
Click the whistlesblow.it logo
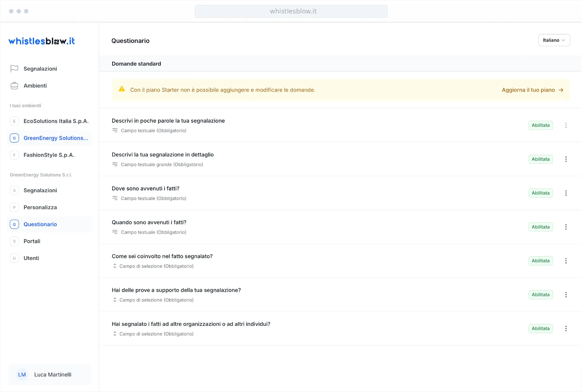coord(41,41)
